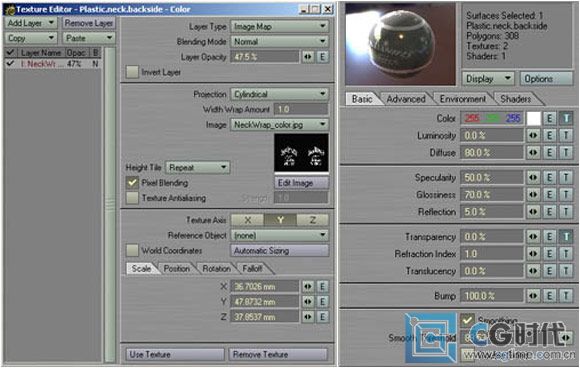Click the Remove Layer button
Screen dimensions: 580x368
[x=89, y=23]
